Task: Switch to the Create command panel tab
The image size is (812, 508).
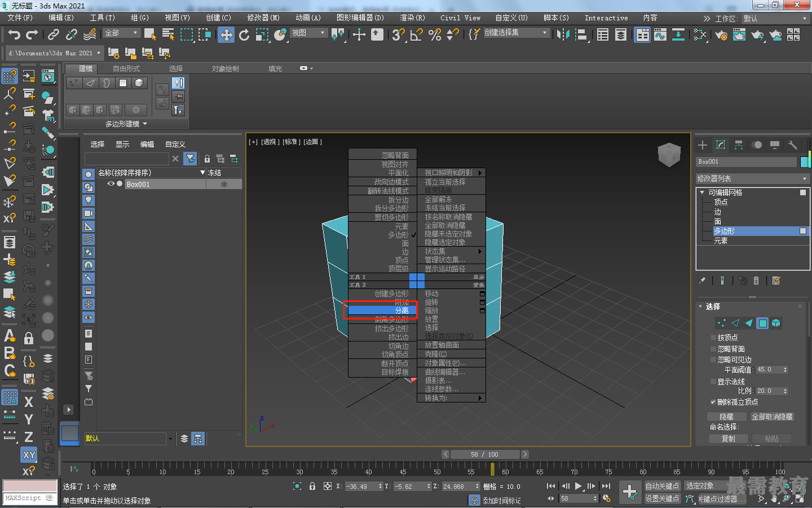Action: point(703,145)
